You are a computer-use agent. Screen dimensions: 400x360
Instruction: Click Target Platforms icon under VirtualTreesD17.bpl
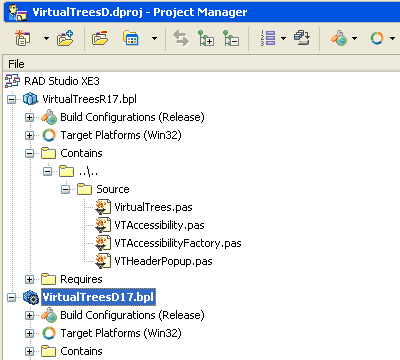pos(49,333)
